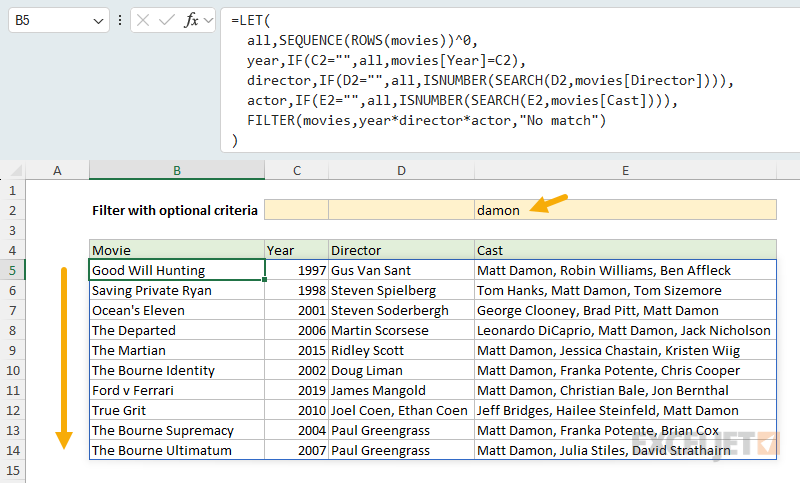Click director cell 'Ridley Scott'
The image size is (800, 483).
401,350
